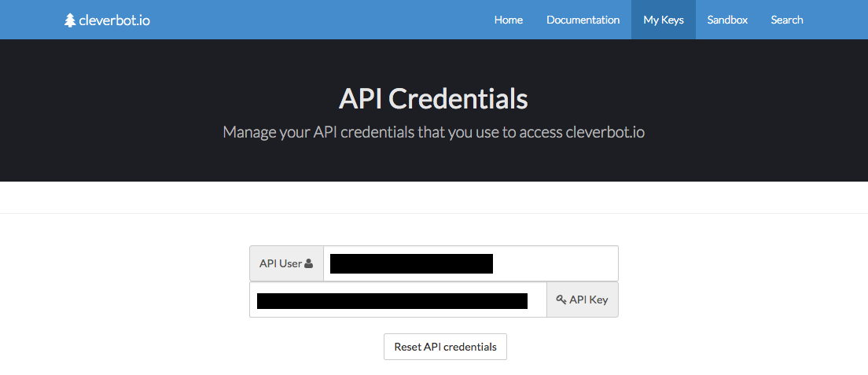The image size is (868, 375).
Task: Click the API Key label text
Action: pos(588,300)
